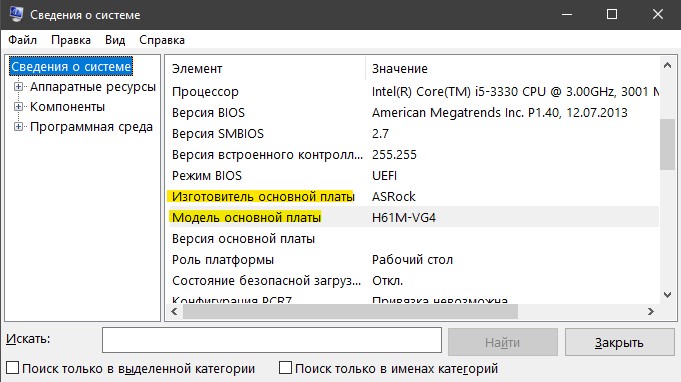This screenshot has height=382, width=681.
Task: Enable Поиск только в выделенной категории checkbox
Action: click(13, 368)
